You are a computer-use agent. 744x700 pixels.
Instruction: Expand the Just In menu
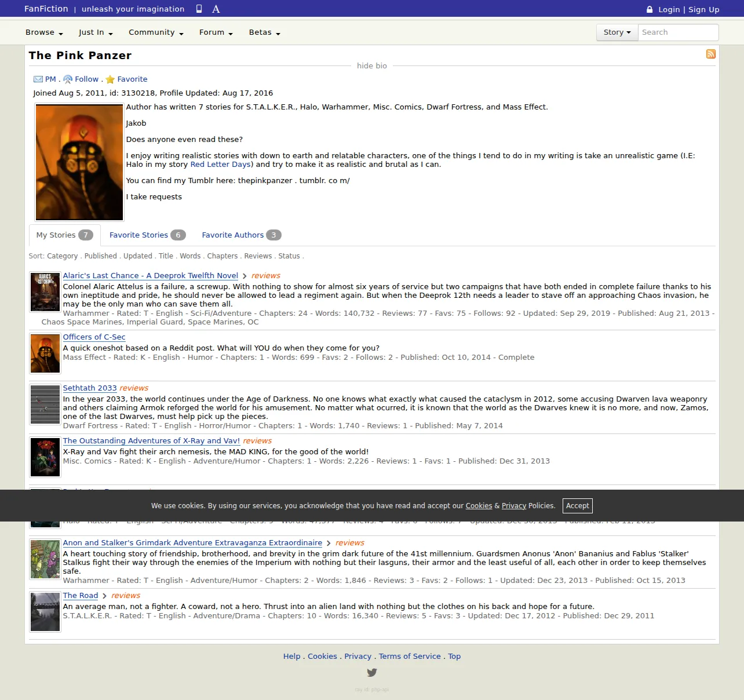point(96,32)
